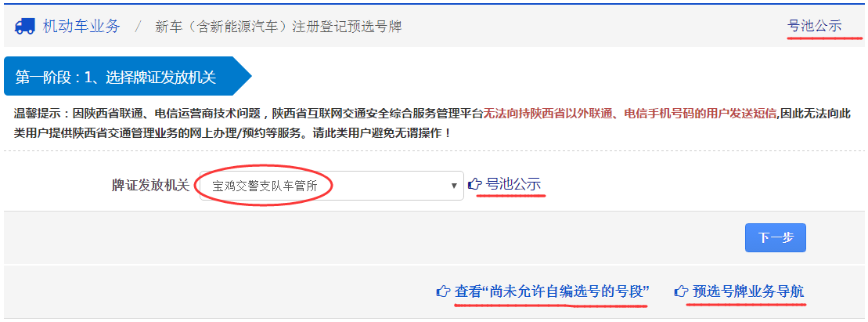Open 号池公示 link in the header bar

(814, 26)
